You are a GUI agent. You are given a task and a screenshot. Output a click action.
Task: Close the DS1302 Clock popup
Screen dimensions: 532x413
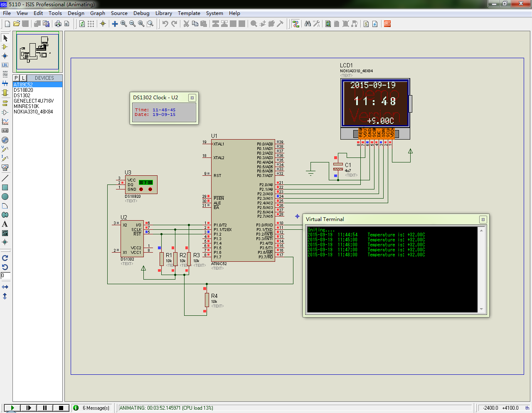pos(192,98)
